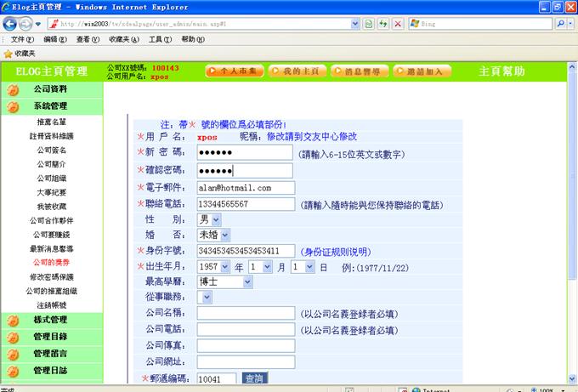578x392 pixels.
Task: Open the 查看(V) menu
Action: point(88,39)
